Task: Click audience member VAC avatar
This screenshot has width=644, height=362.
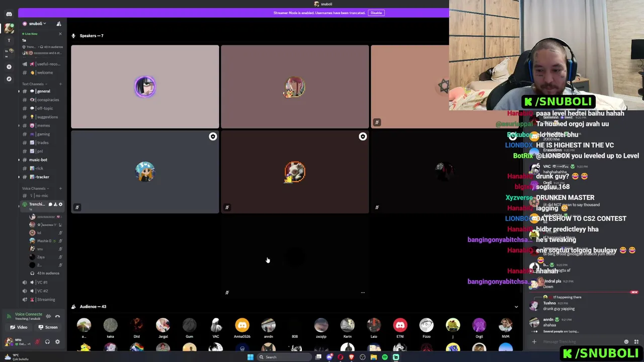Action: pyautogui.click(x=216, y=325)
